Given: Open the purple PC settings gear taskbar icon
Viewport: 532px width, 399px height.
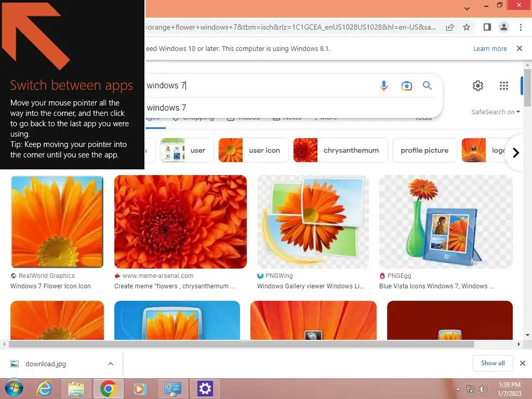Looking at the screenshot, I should 205,389.
